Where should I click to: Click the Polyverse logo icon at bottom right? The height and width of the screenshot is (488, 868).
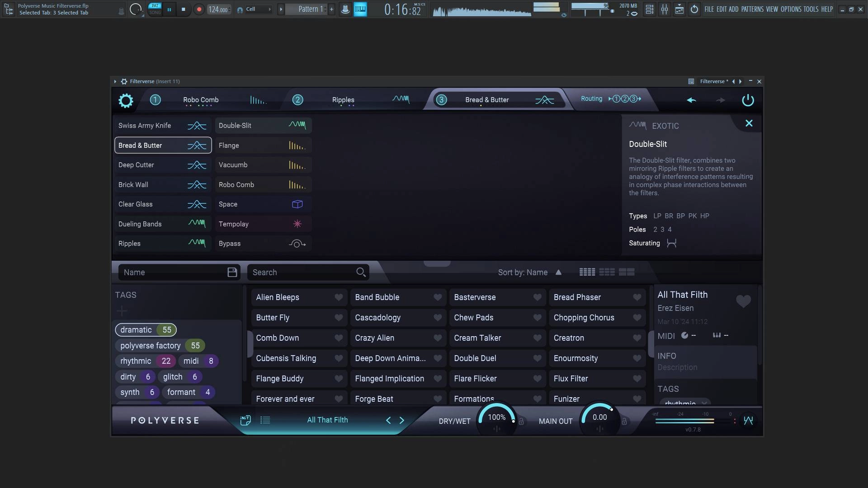pos(748,421)
